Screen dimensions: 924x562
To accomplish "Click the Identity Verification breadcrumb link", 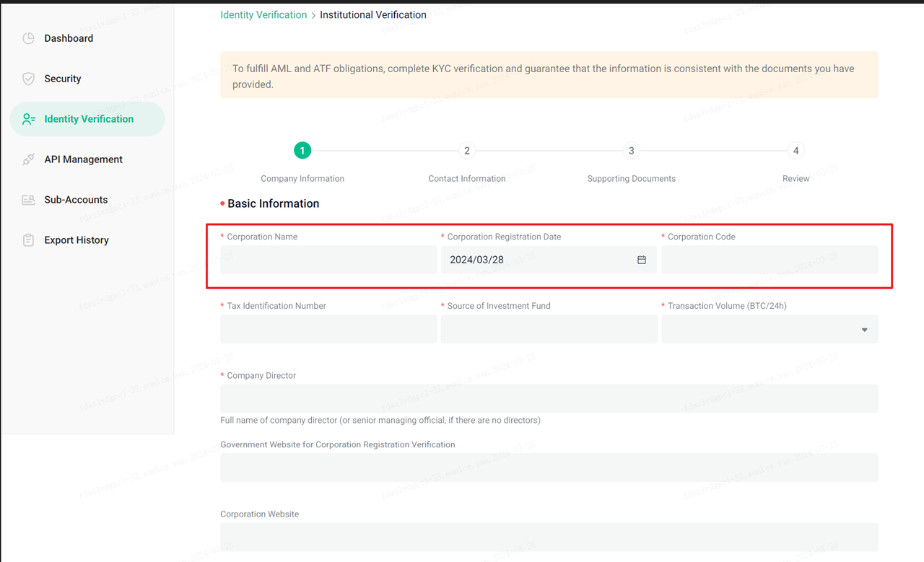I will point(263,14).
